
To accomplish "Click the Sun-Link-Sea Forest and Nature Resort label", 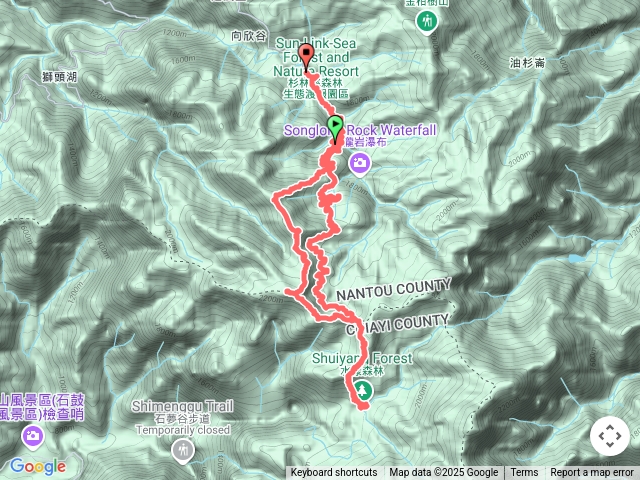I will [x=316, y=57].
